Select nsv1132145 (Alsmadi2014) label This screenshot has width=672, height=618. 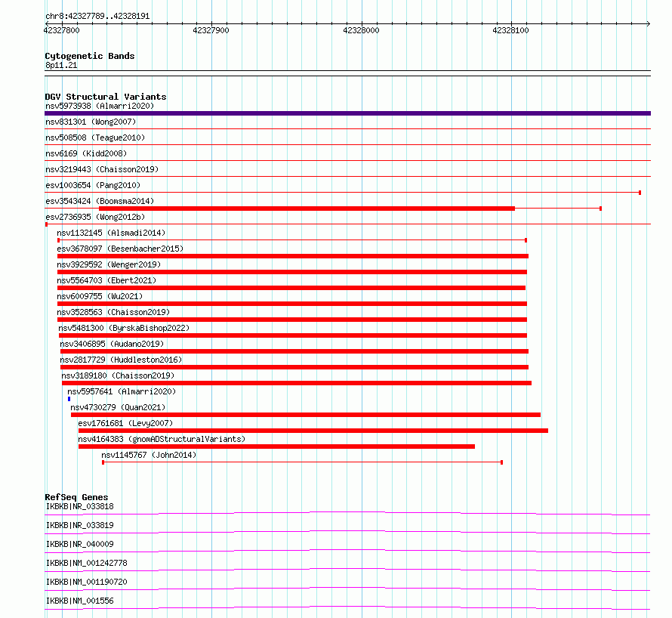click(x=111, y=233)
